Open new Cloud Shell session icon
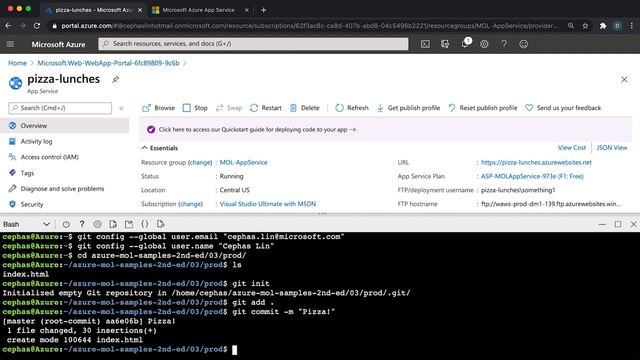The width and height of the screenshot is (640, 360). [x=129, y=224]
